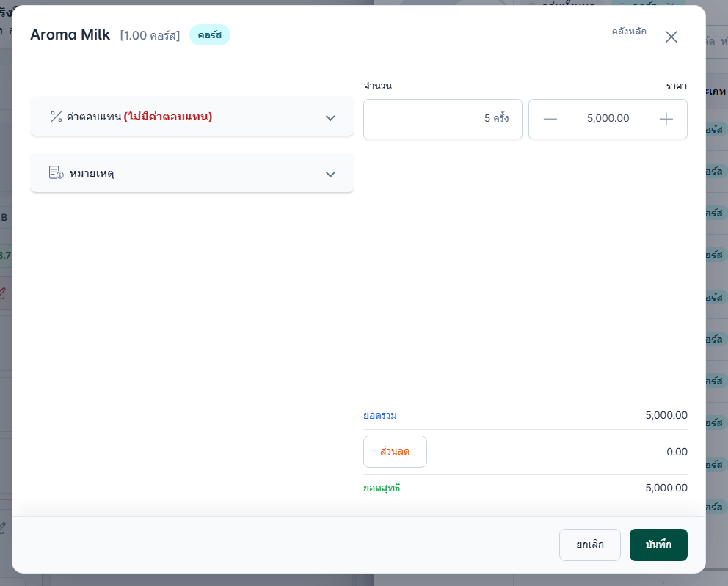Expand the ค่าตอบแทน chevron arrow
The image size is (728, 586).
[x=330, y=118]
